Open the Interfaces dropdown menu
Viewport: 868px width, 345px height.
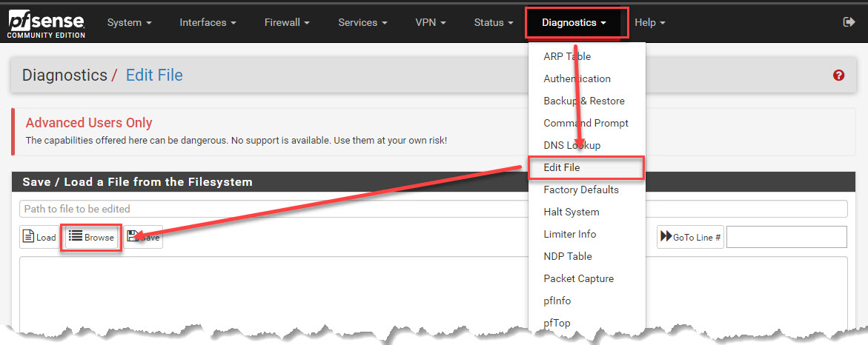click(208, 23)
